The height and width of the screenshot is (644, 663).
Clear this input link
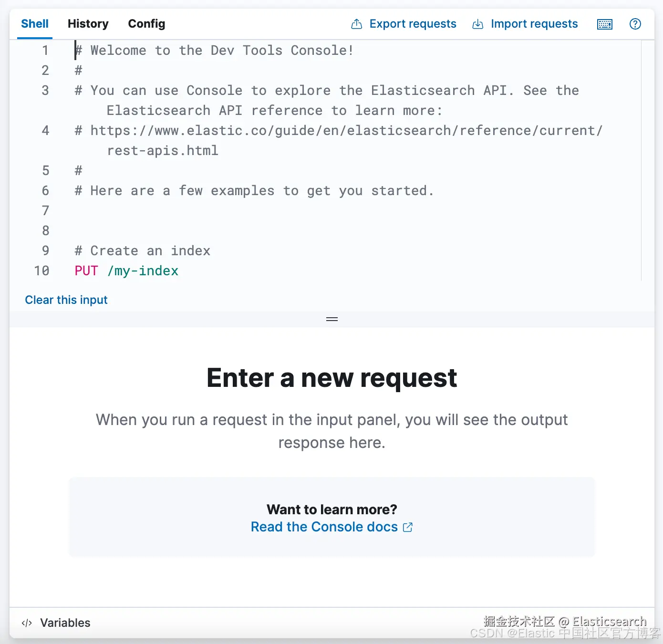click(x=66, y=300)
